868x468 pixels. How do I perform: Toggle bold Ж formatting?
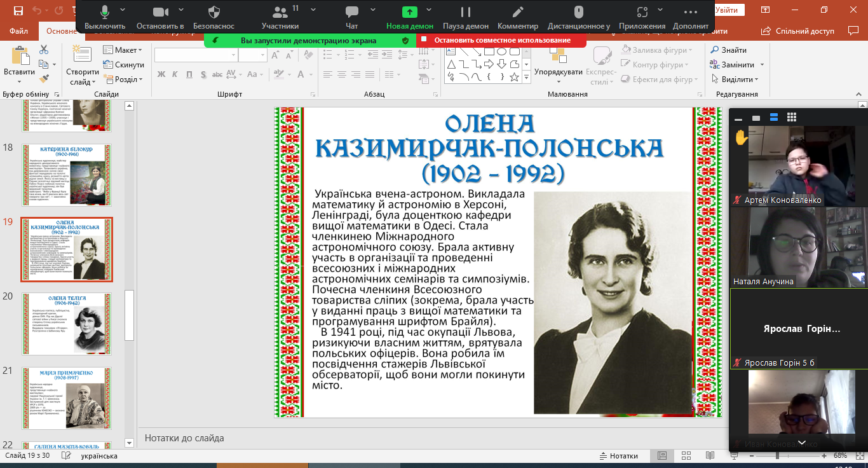pos(161,74)
